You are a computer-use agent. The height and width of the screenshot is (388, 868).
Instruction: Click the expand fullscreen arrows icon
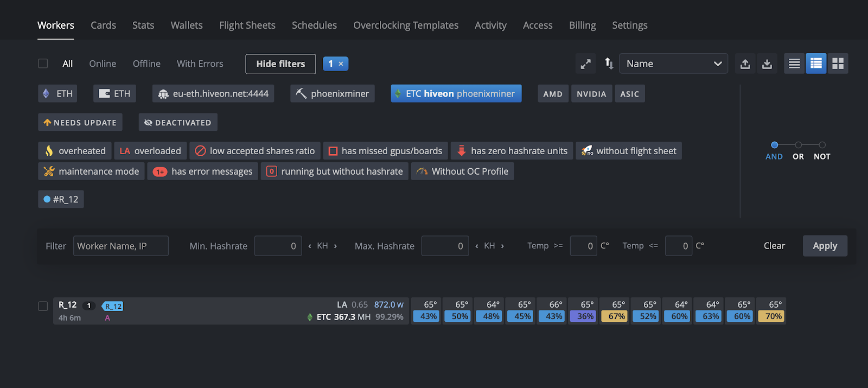pos(585,64)
